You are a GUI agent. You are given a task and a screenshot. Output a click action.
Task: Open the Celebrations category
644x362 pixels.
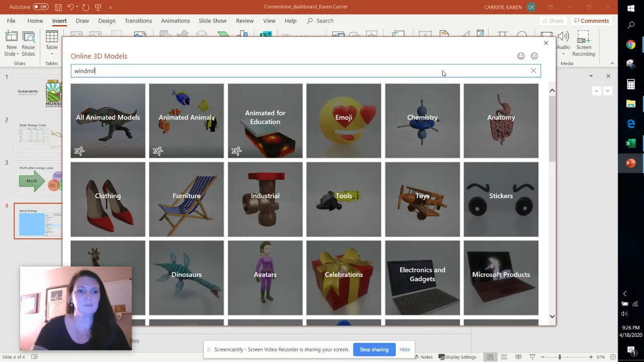click(x=344, y=278)
